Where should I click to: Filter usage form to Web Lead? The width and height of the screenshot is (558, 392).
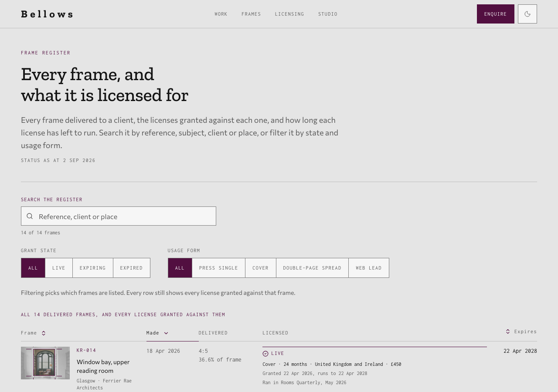pos(369,268)
